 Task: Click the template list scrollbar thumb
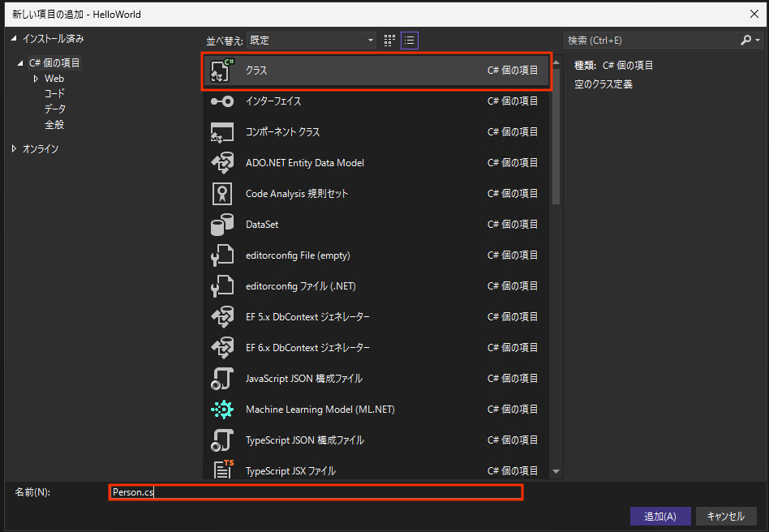556,136
